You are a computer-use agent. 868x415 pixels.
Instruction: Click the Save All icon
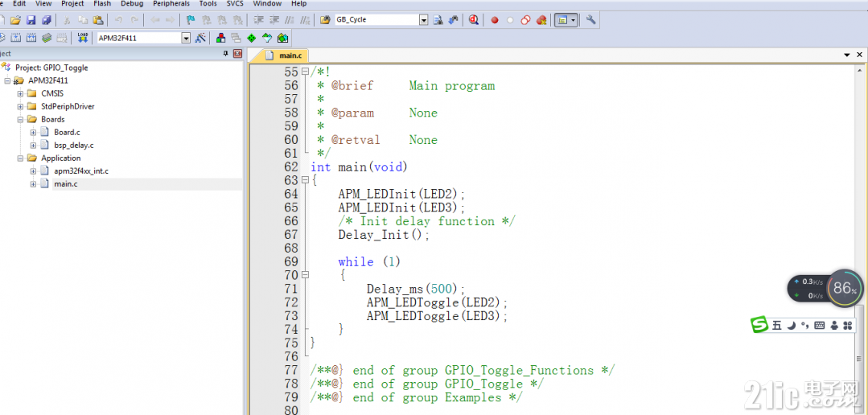[x=47, y=20]
